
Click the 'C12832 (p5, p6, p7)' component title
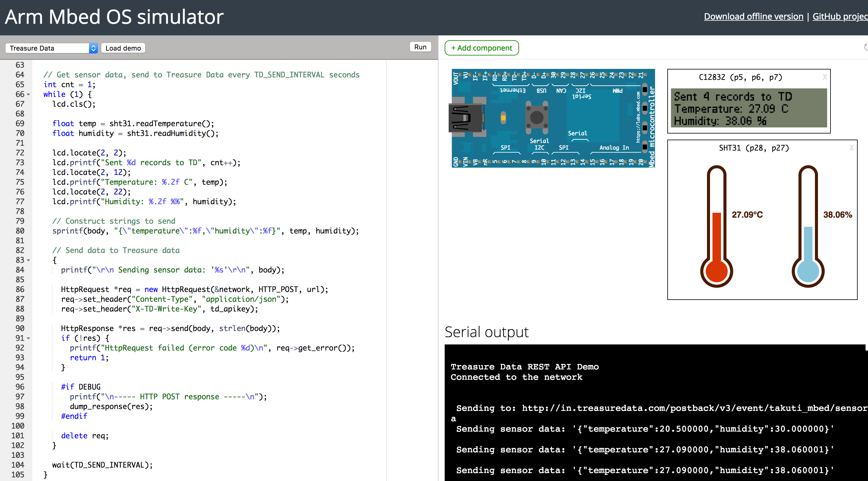(740, 77)
